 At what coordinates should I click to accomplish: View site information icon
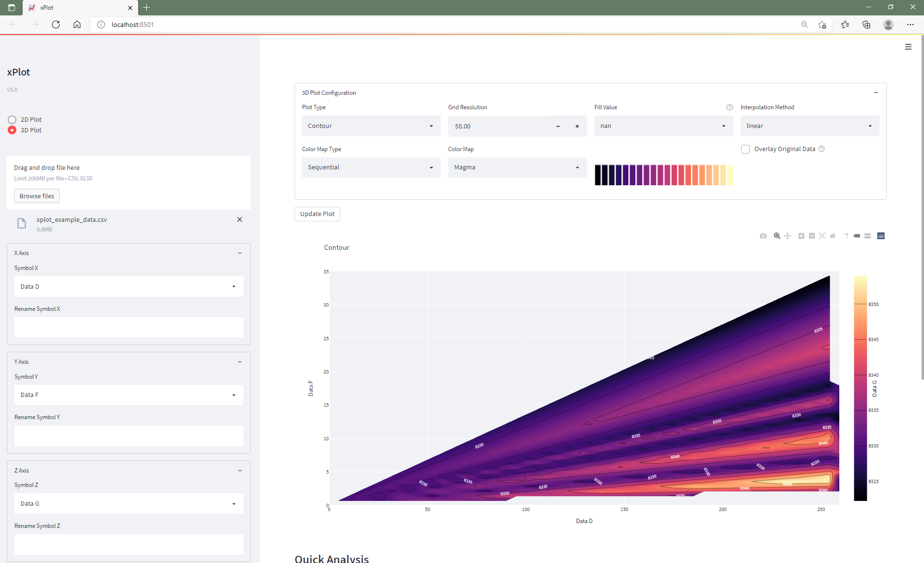(x=101, y=25)
